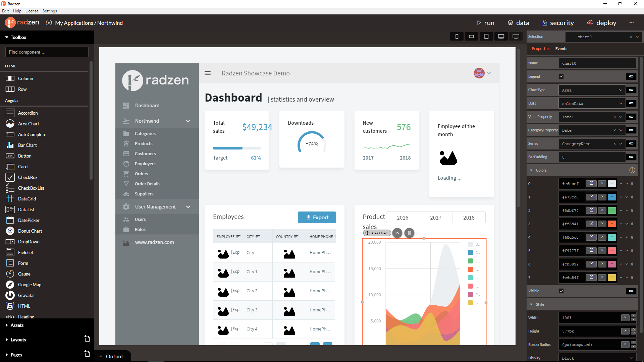The width and height of the screenshot is (644, 362).
Task: Enable the Legend binding toggle
Action: click(632, 76)
